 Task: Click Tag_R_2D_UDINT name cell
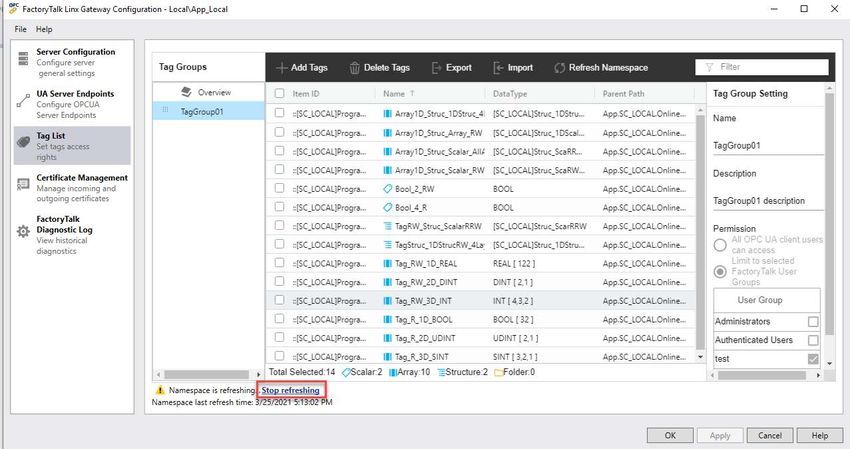click(424, 338)
